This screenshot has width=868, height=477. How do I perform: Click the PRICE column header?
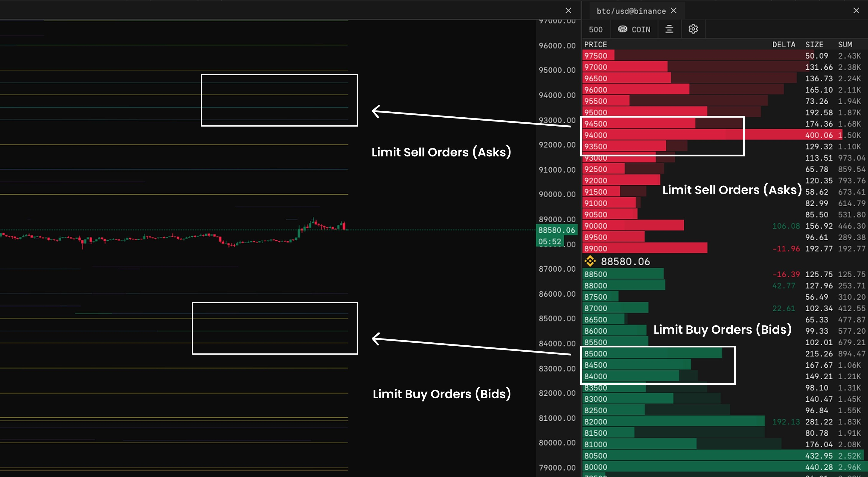pos(595,44)
